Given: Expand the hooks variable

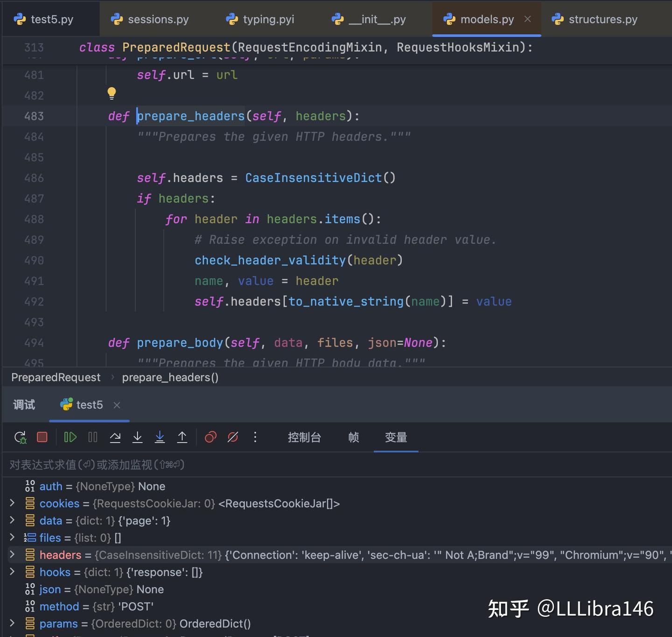Looking at the screenshot, I should (x=12, y=572).
